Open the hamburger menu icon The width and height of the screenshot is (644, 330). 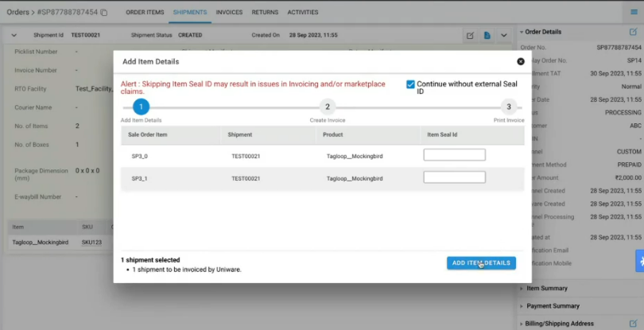coord(634,12)
